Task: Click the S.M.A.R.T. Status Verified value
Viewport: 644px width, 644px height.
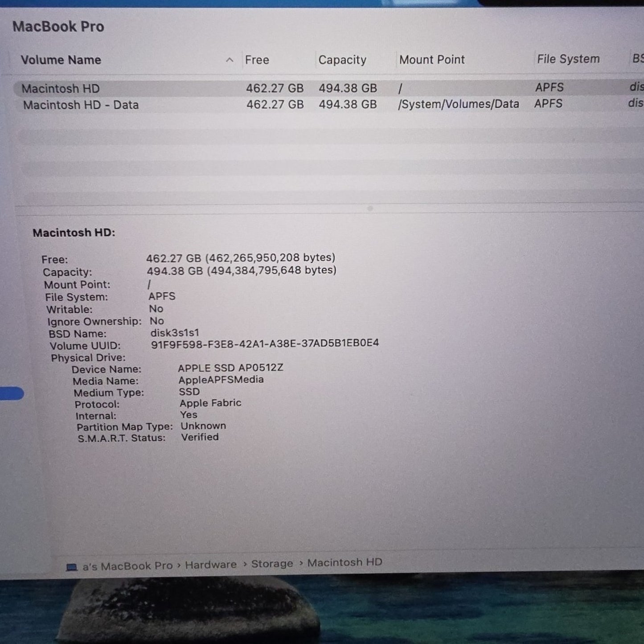Action: point(199,437)
